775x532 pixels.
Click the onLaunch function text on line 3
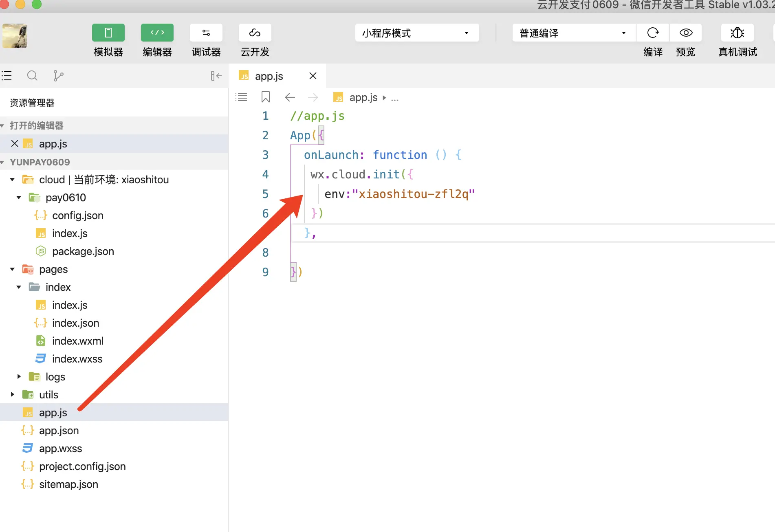pos(383,155)
